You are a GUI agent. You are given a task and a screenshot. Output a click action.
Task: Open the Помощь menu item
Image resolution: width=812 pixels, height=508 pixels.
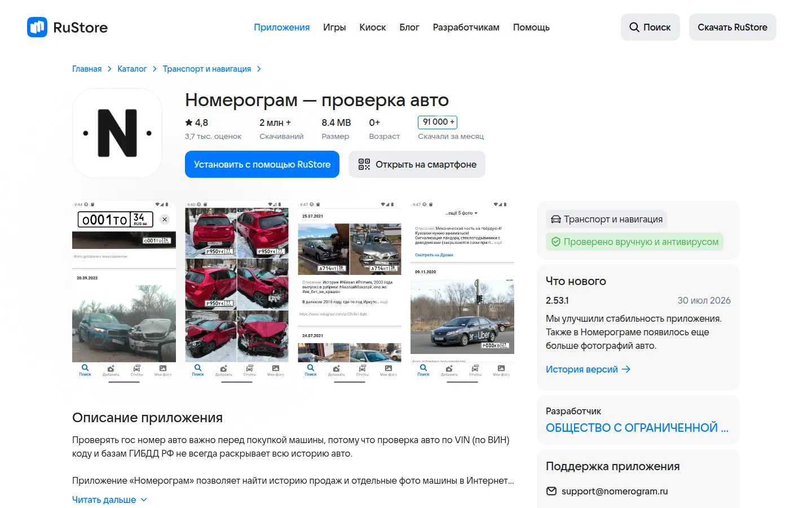point(531,27)
